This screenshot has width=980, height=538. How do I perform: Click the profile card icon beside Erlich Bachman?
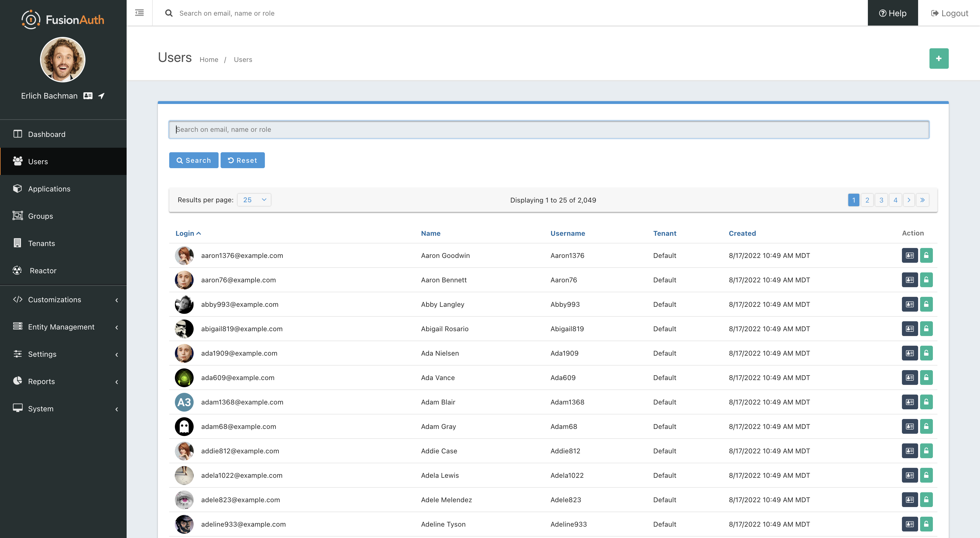[x=88, y=96]
